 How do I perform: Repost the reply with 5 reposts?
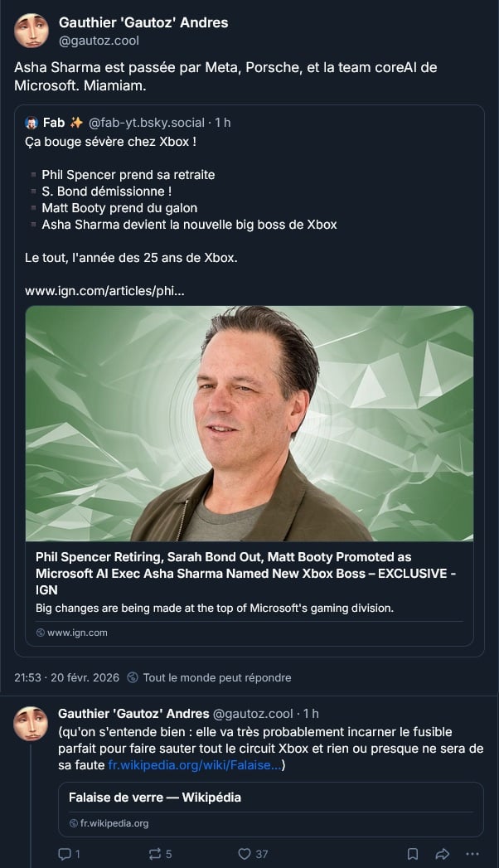click(x=154, y=854)
